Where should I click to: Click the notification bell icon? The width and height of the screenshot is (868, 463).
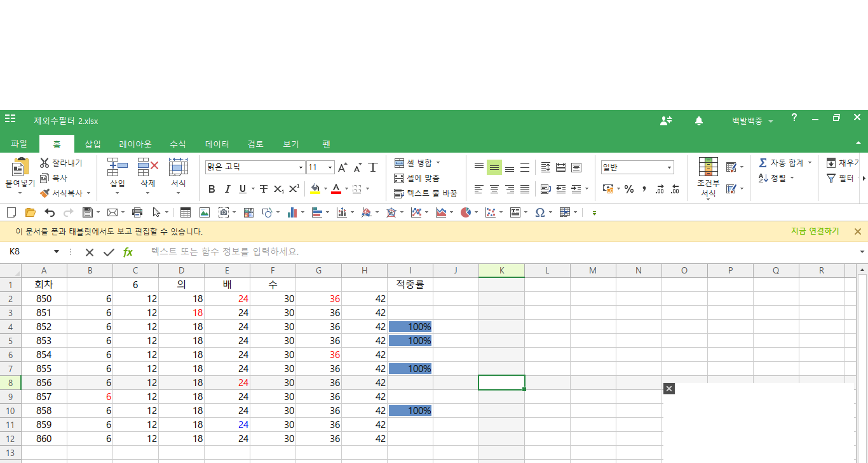699,121
